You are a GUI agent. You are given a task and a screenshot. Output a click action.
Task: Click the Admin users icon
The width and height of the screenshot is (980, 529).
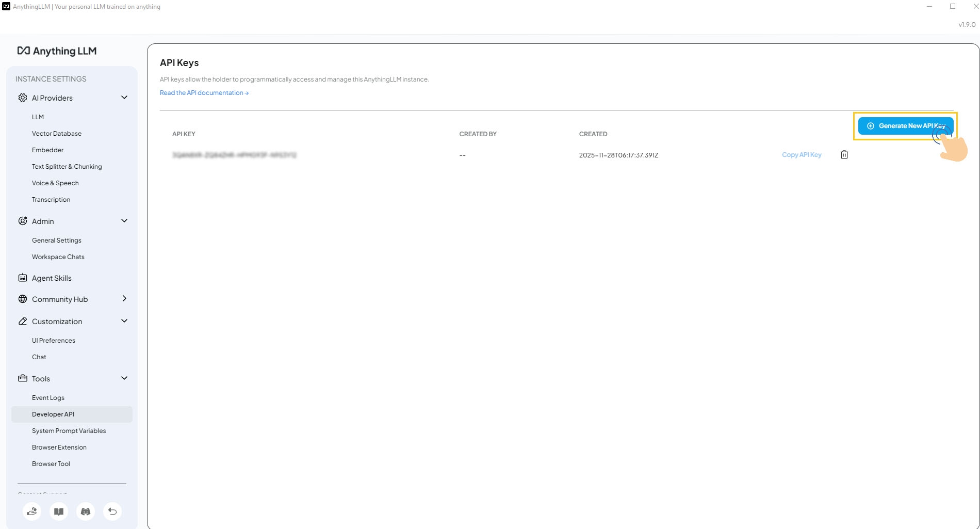click(x=22, y=221)
